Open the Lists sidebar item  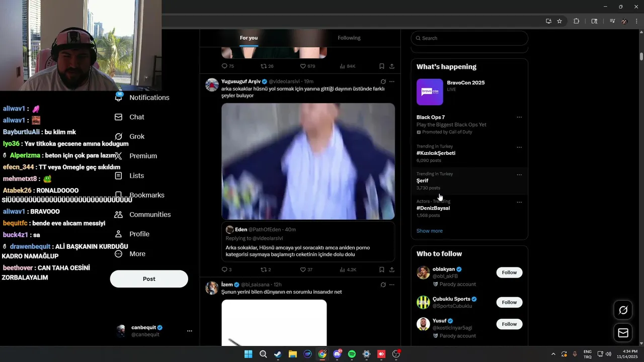pos(130,175)
